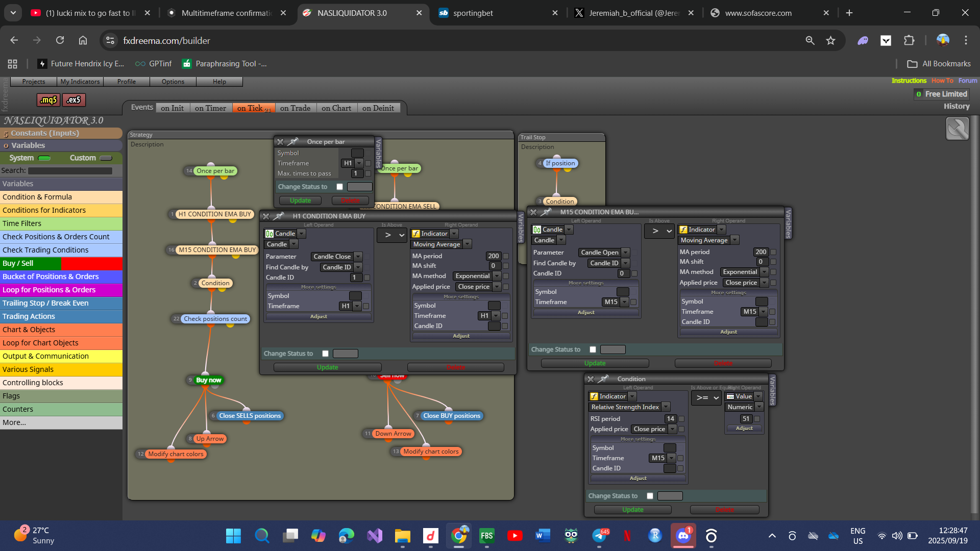Close the M15 CONDITION EMA BUY panel
980x551 pixels.
533,212
